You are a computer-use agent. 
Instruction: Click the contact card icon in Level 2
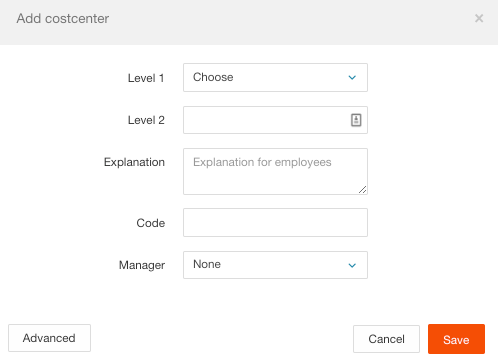coord(356,120)
